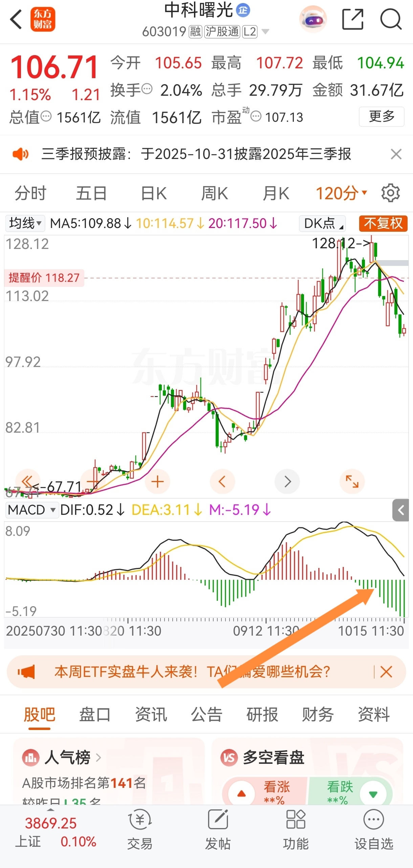Viewport: 413px width, 868px height.
Task: Tap the 沪股通 tag
Action: (222, 32)
